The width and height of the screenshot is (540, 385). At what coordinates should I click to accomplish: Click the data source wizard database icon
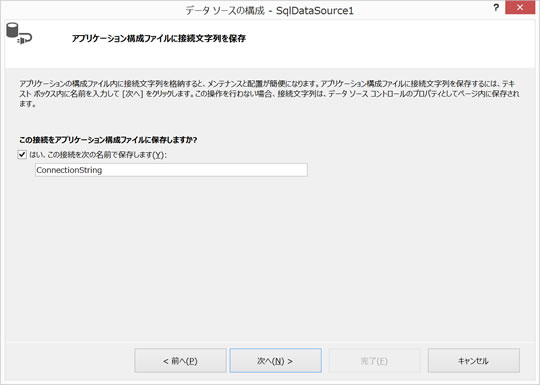19,34
